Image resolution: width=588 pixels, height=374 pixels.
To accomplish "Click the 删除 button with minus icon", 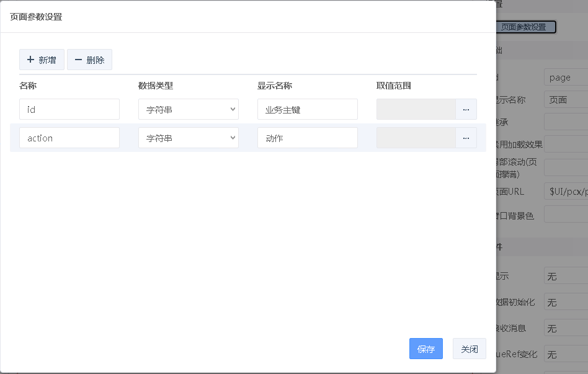I will [89, 60].
